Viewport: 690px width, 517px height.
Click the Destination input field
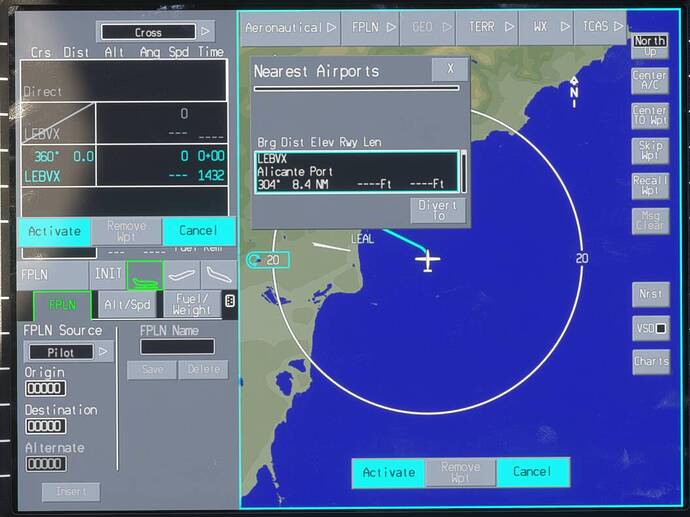coord(46,426)
